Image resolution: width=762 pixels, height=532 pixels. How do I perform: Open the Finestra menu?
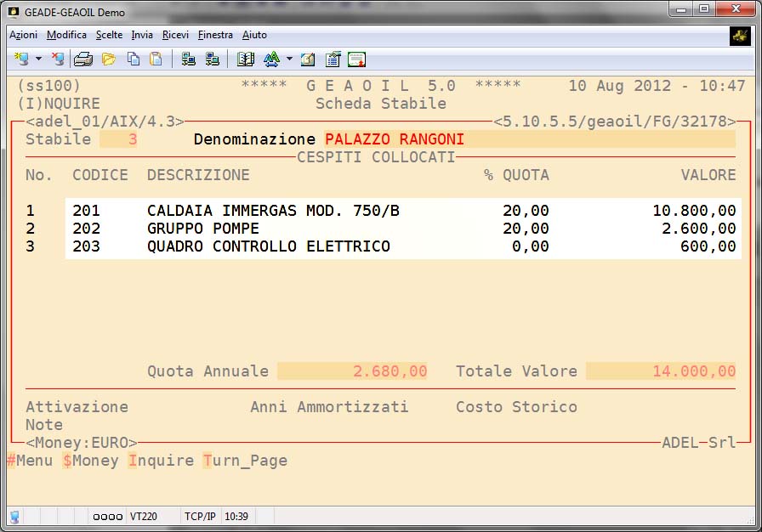[x=215, y=35]
